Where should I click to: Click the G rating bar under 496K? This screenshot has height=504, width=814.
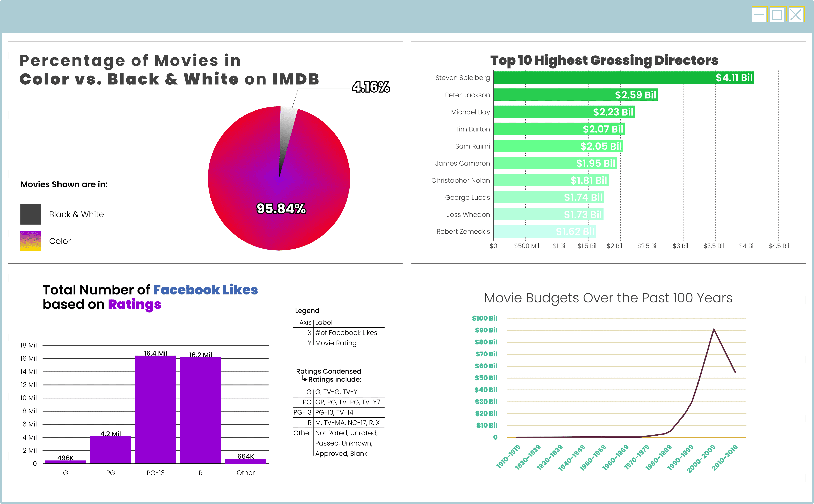pyautogui.click(x=66, y=462)
